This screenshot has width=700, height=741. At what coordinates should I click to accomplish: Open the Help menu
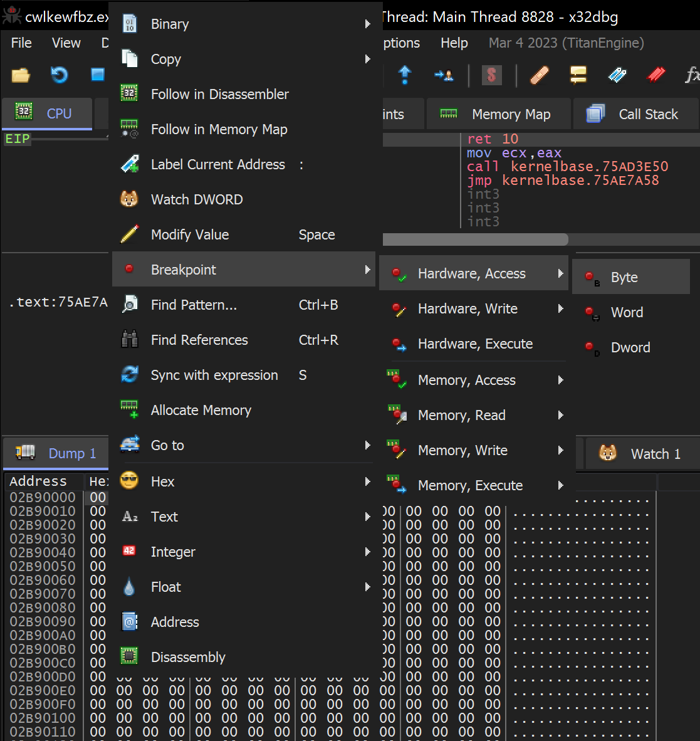tap(454, 43)
